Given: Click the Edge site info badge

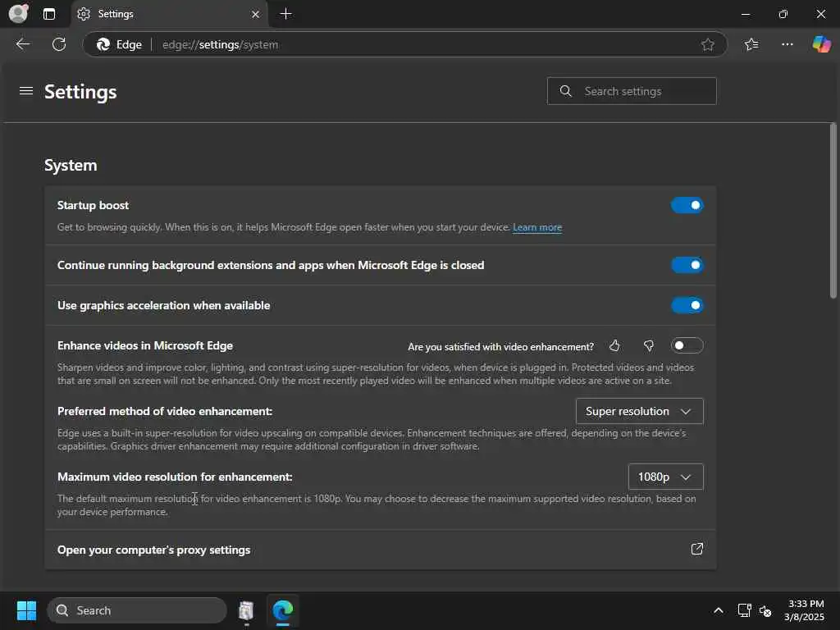Looking at the screenshot, I should tap(119, 44).
